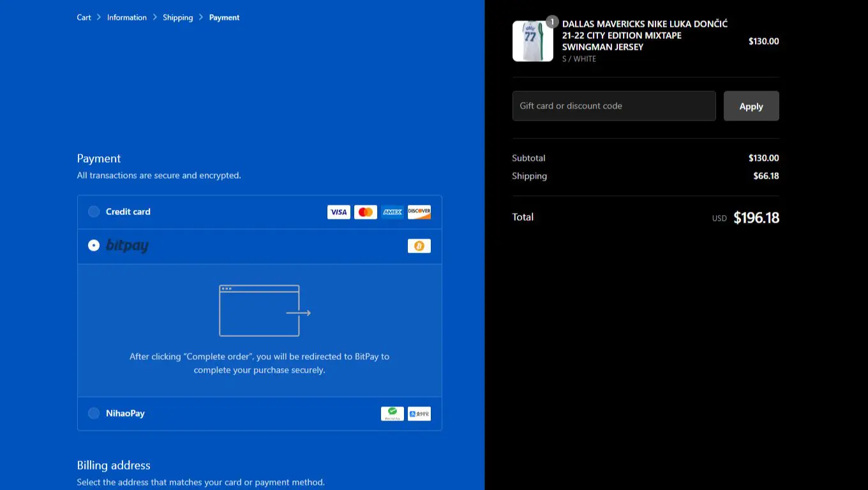Click the Subtotal label
868x490 pixels.
click(x=528, y=158)
